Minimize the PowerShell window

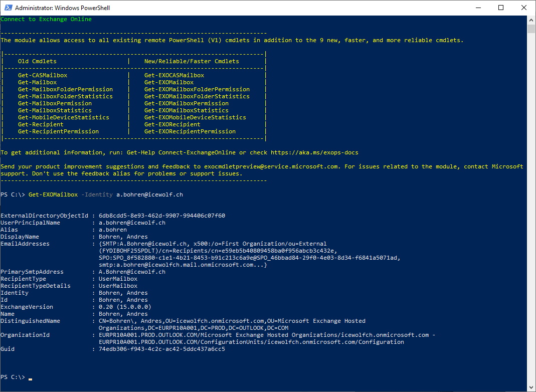[478, 8]
